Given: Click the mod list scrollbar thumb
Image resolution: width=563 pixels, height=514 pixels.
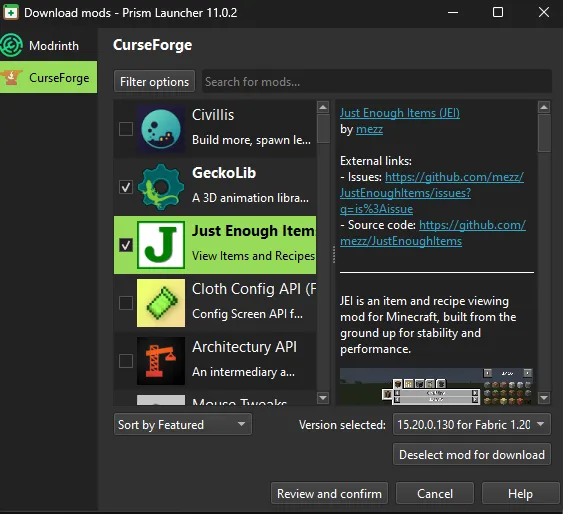Looking at the screenshot, I should pyautogui.click(x=323, y=129).
